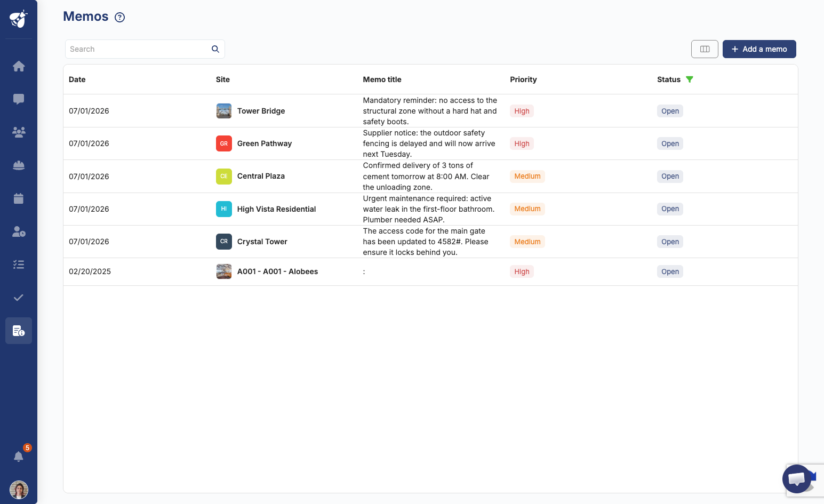Screen dimensions: 824x504
Task: Click the Open status tag for Tower Bridge
Action: coord(670,111)
